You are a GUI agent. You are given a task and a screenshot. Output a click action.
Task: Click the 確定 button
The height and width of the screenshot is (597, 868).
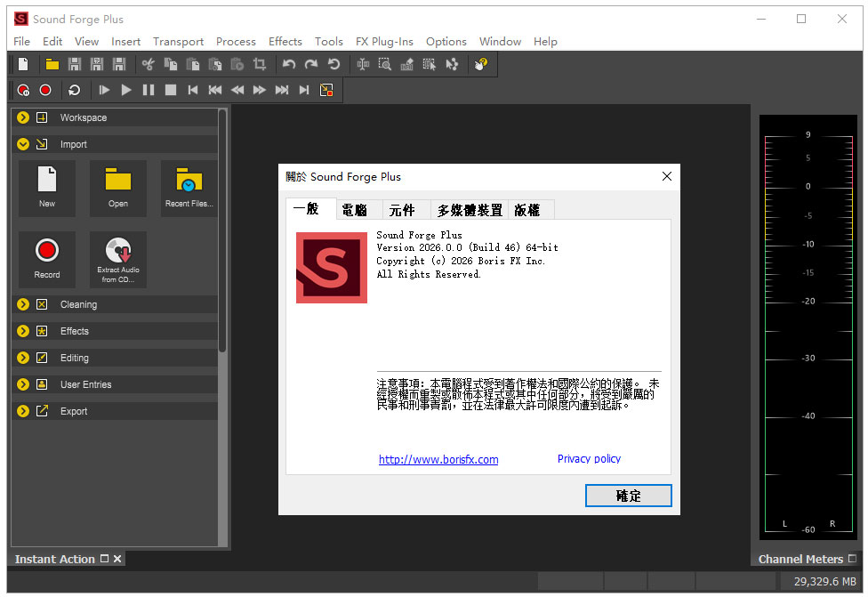pos(628,496)
